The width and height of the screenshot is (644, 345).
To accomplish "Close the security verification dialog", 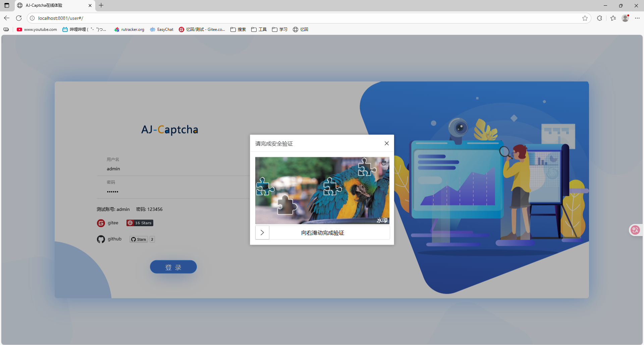I will (x=386, y=143).
